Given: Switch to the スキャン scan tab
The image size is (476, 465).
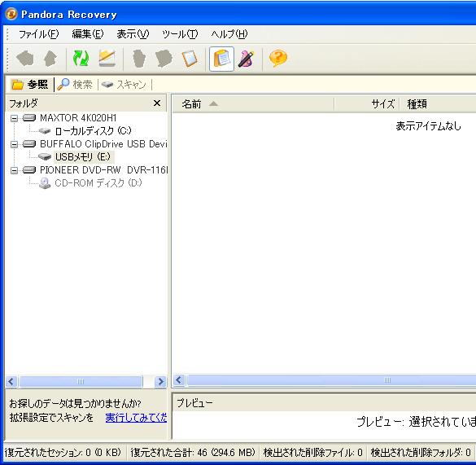Looking at the screenshot, I should (124, 85).
